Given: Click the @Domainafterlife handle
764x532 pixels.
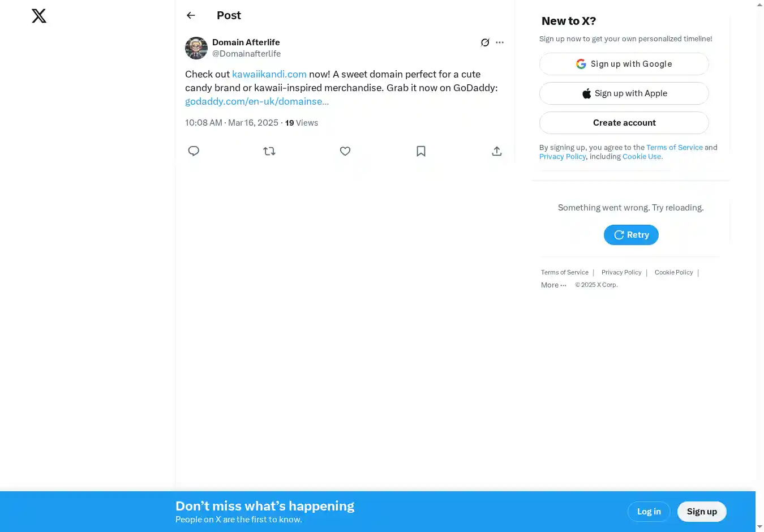Looking at the screenshot, I should pyautogui.click(x=246, y=54).
